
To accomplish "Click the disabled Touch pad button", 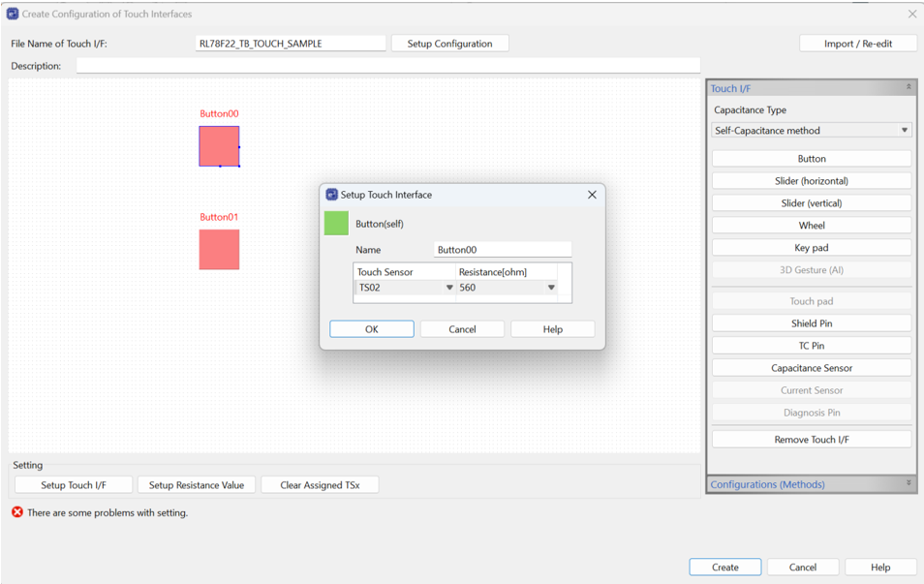I will coord(812,301).
